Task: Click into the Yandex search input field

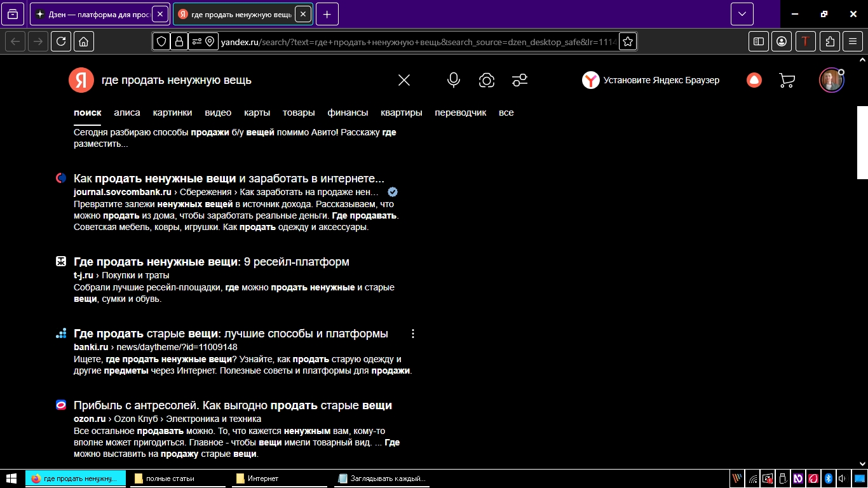Action: pyautogui.click(x=241, y=80)
